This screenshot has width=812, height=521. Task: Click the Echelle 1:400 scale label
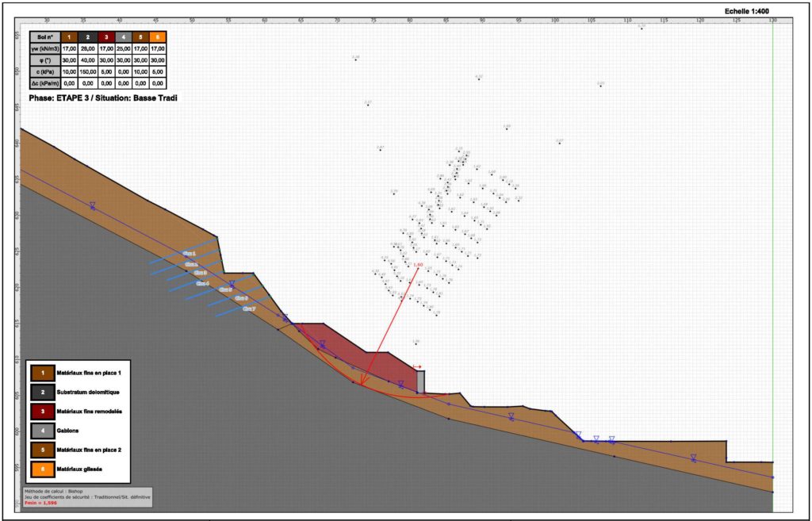746,11
